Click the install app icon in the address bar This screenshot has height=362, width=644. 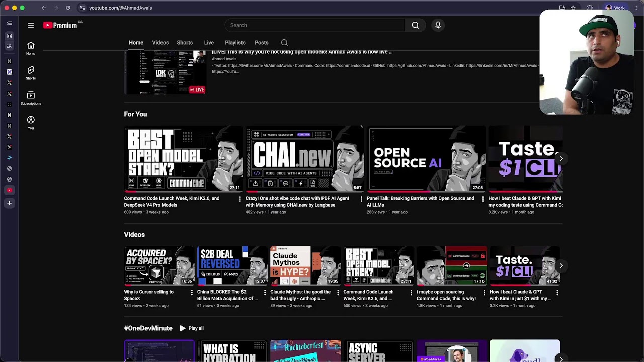561,8
